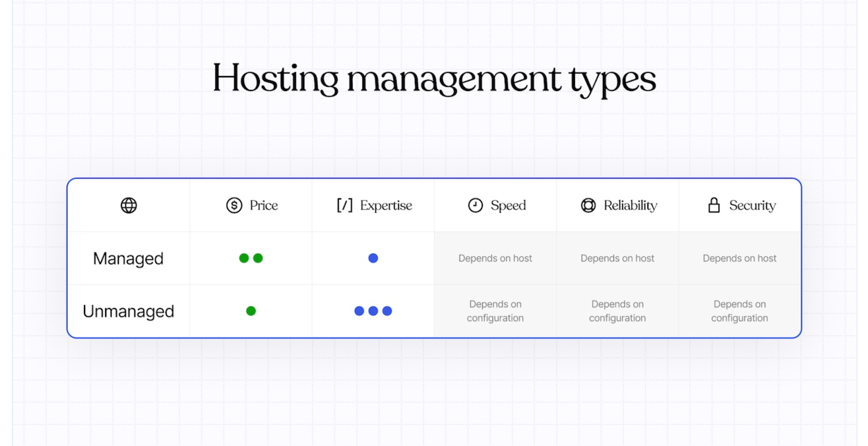Click the padlock icon beside Security

[x=714, y=205]
